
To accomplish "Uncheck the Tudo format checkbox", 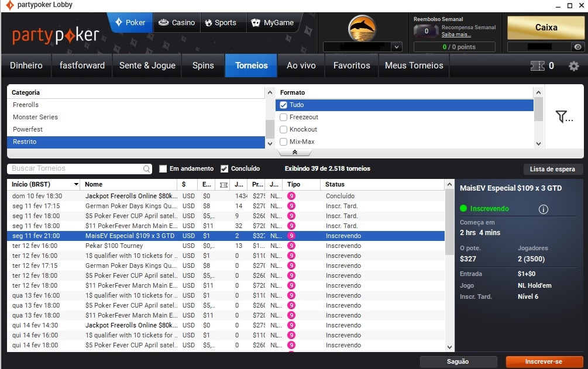I will 284,105.
